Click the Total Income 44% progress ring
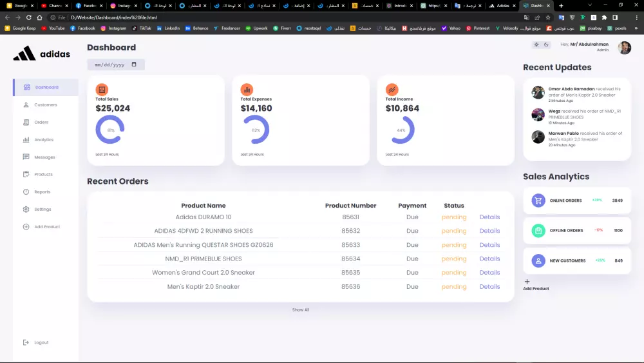644x363 pixels. coord(401,130)
